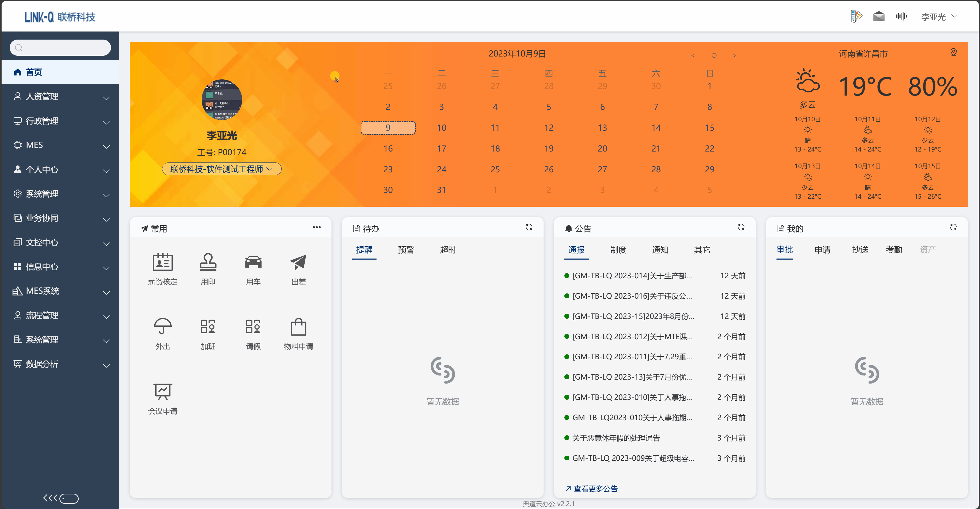This screenshot has width=980, height=509.
Task: Open the mail envelope icon in header
Action: click(x=878, y=16)
